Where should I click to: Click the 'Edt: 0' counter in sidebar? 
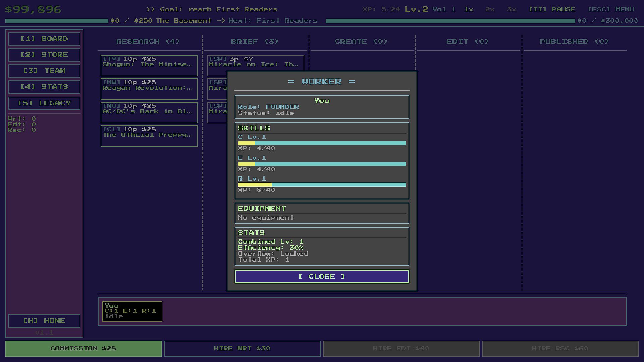pyautogui.click(x=22, y=124)
